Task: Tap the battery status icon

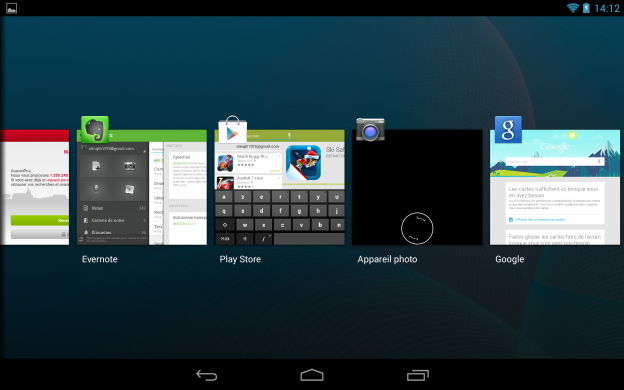Action: (586, 8)
